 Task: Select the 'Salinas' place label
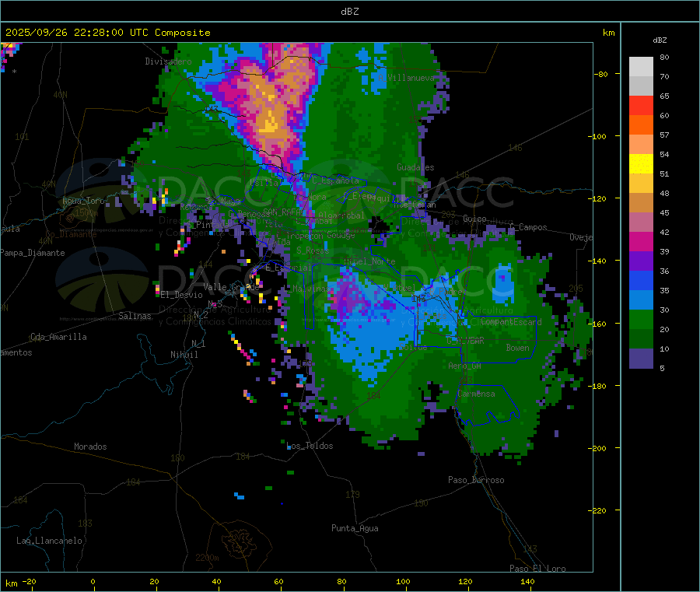pyautogui.click(x=135, y=316)
